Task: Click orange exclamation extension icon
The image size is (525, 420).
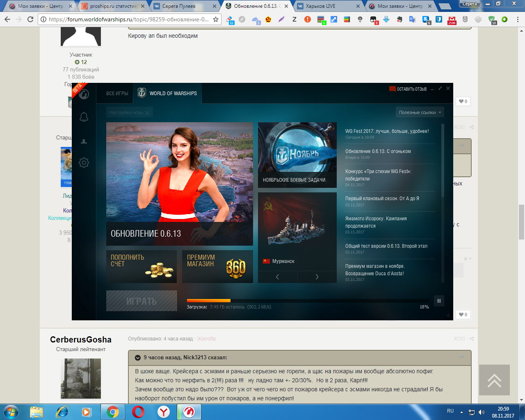Action: (308, 19)
